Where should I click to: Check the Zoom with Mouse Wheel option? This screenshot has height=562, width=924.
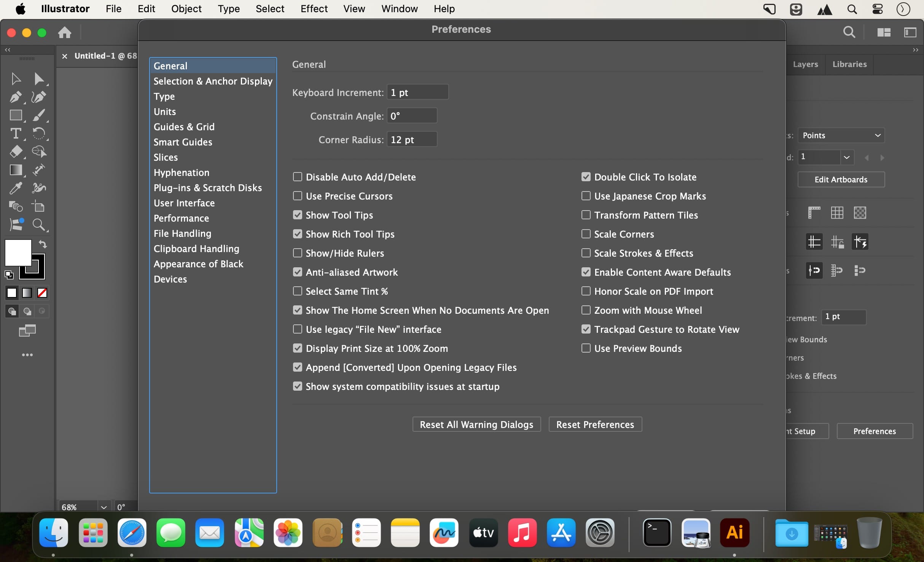point(585,310)
